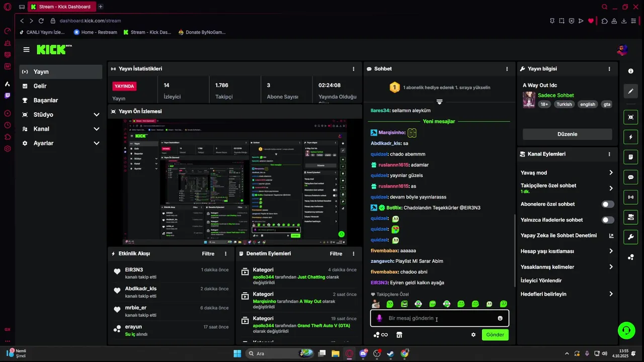Open Hedefleri belirleyin options

pos(567,294)
